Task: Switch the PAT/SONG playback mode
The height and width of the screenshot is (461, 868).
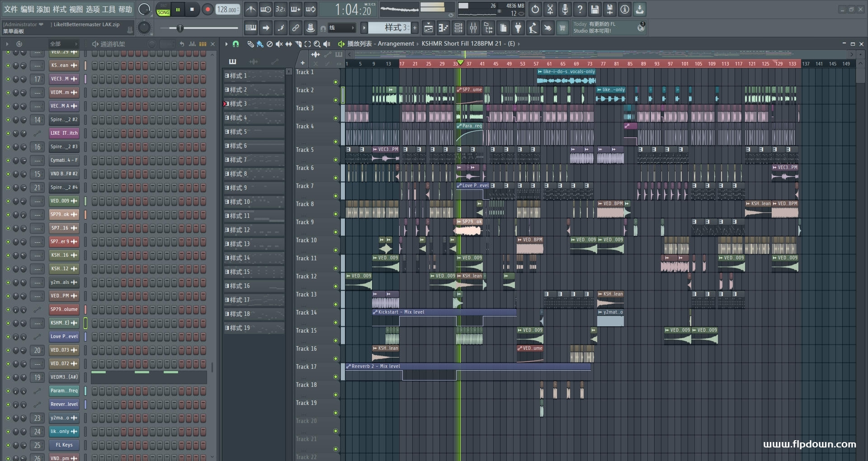Action: coord(163,9)
